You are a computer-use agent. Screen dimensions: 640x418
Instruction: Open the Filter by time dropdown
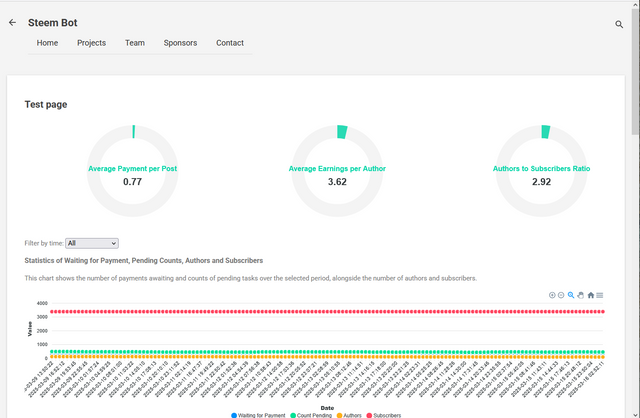pos(92,243)
